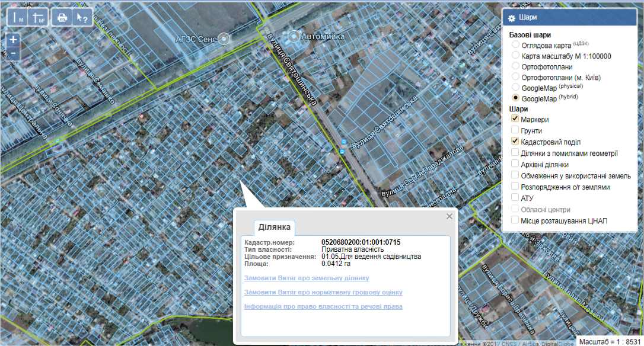This screenshot has width=644, height=346.
Task: Open the Ділянка tab
Action: [275, 227]
